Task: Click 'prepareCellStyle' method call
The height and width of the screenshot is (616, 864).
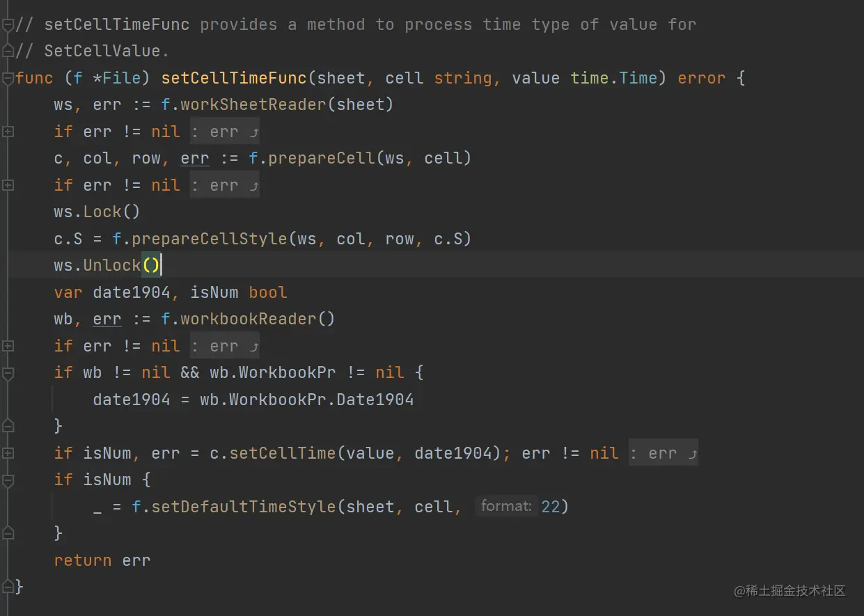Action: tap(210, 239)
